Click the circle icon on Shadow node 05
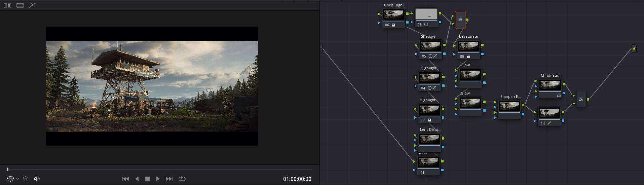Viewport: 644px width, 185px height. [430, 56]
